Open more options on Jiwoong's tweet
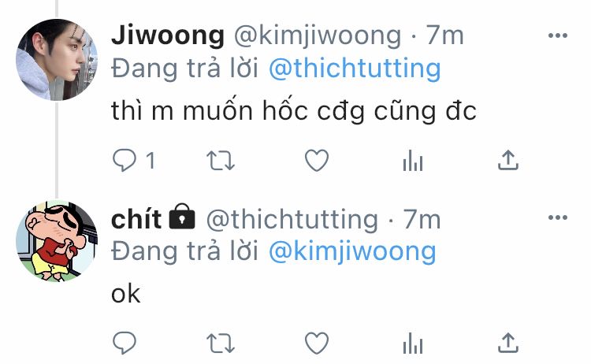 (558, 35)
